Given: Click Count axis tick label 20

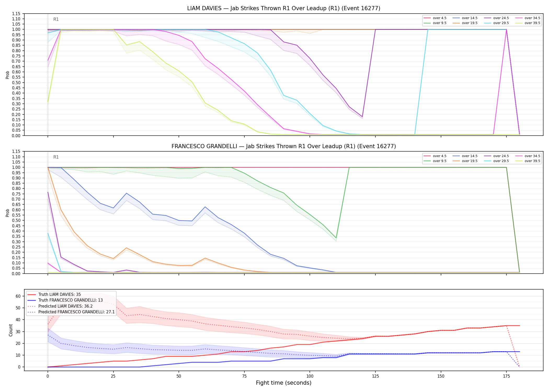Looking at the screenshot, I should pyautogui.click(x=18, y=343).
